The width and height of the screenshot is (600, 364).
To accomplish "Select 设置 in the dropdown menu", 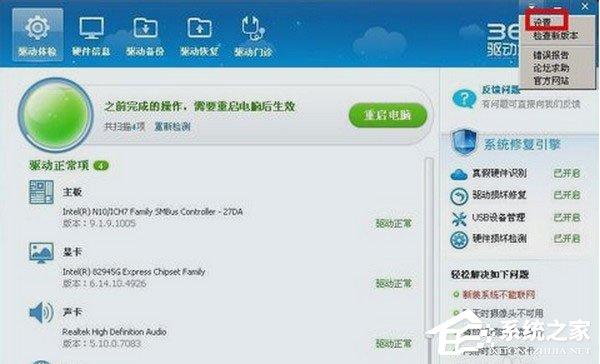I will (543, 22).
